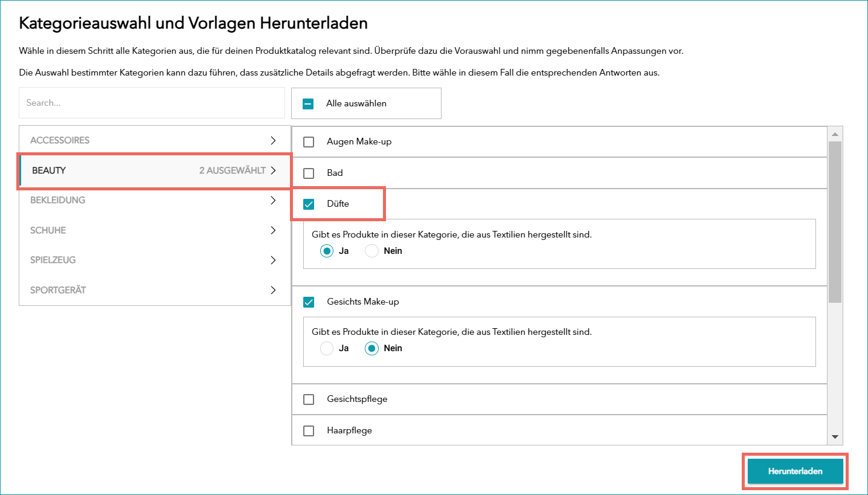Select Ja under Gesichts Make-up question
This screenshot has width=868, height=495.
(x=327, y=349)
